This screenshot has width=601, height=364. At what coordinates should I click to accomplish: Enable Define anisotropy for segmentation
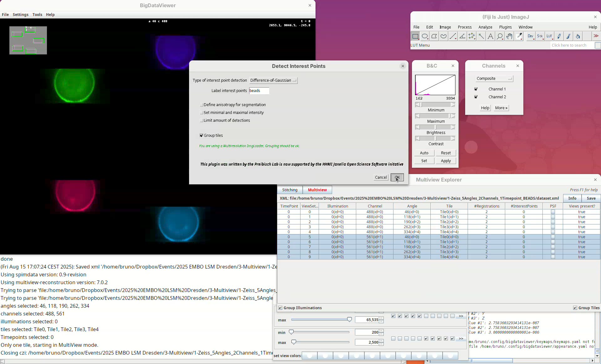coord(202,105)
